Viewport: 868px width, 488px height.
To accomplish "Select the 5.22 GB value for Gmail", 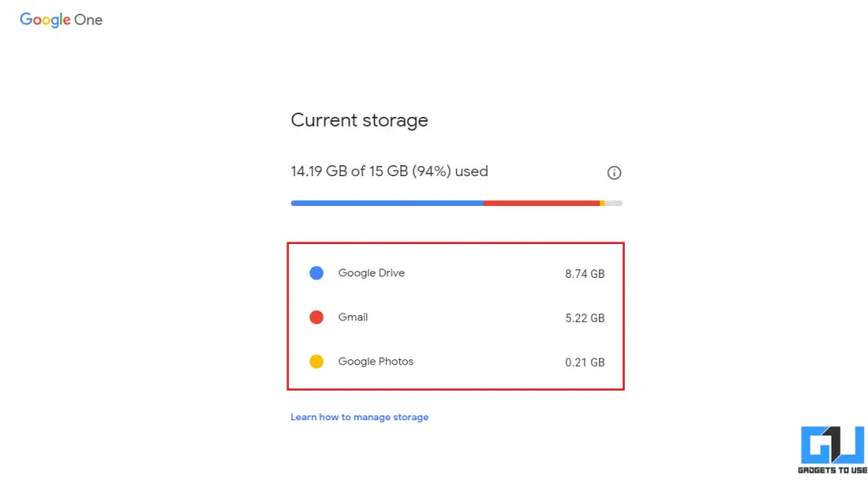I will (585, 318).
